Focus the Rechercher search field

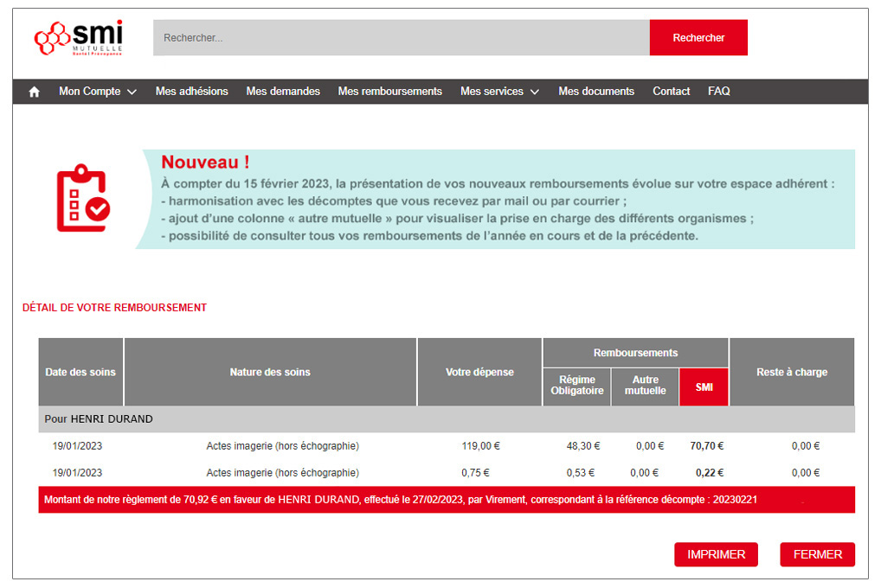point(402,38)
